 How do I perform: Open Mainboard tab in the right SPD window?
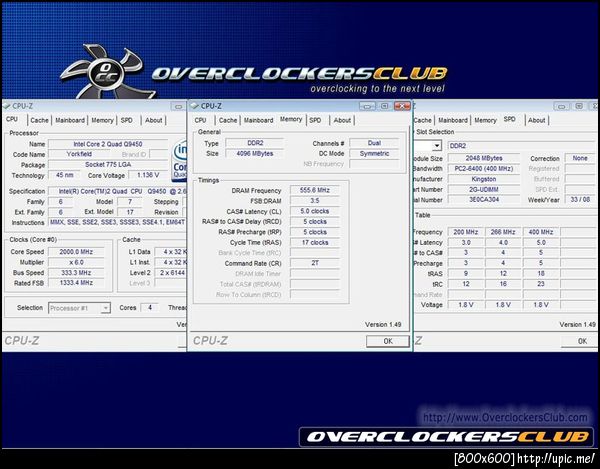point(453,120)
